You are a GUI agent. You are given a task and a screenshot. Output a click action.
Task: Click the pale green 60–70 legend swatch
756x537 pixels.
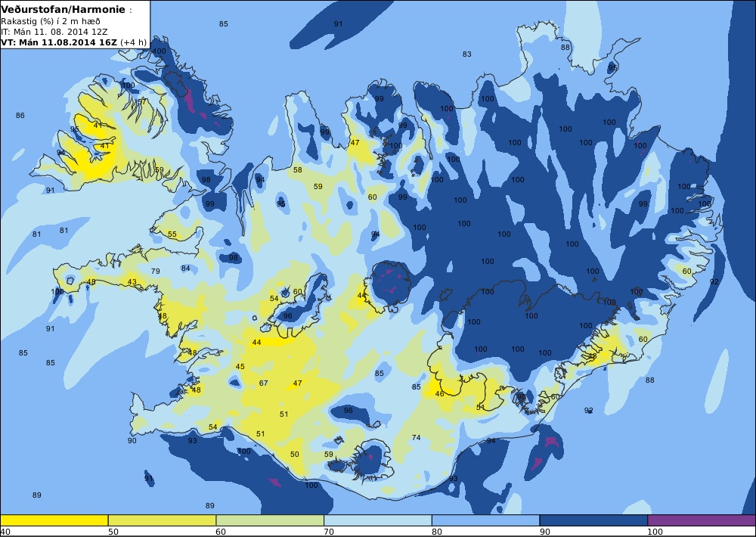click(270, 520)
